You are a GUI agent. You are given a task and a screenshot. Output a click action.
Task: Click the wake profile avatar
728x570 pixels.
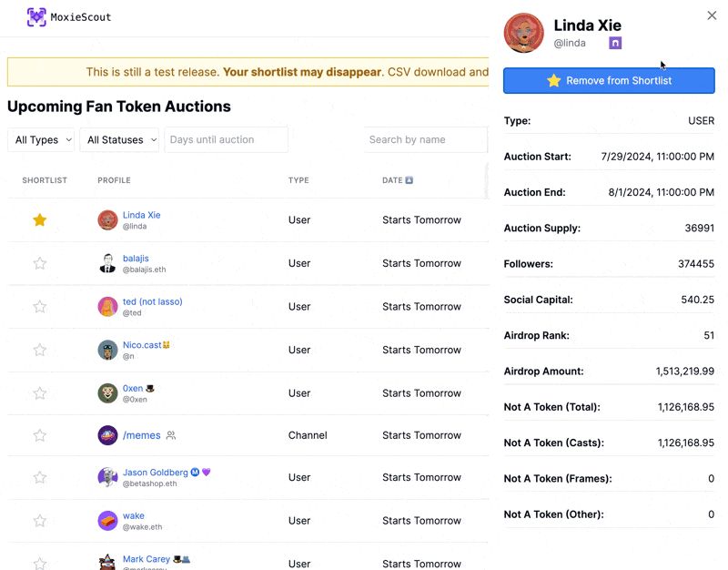pyautogui.click(x=107, y=521)
